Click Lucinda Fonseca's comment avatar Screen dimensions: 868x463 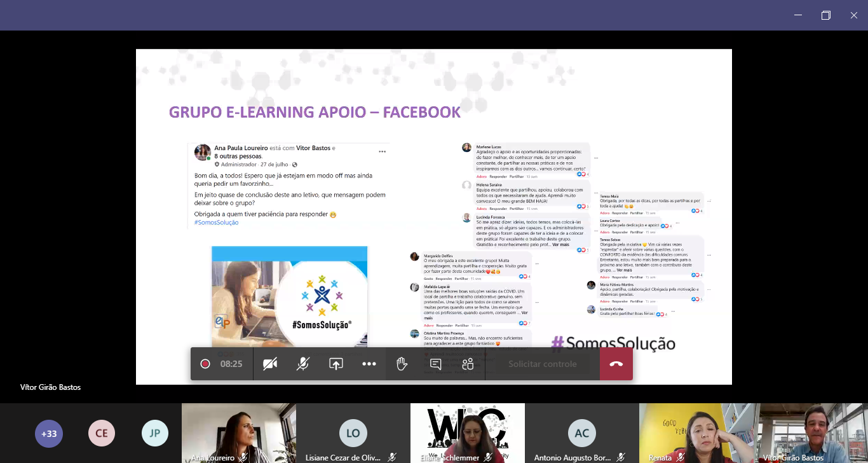pos(466,218)
